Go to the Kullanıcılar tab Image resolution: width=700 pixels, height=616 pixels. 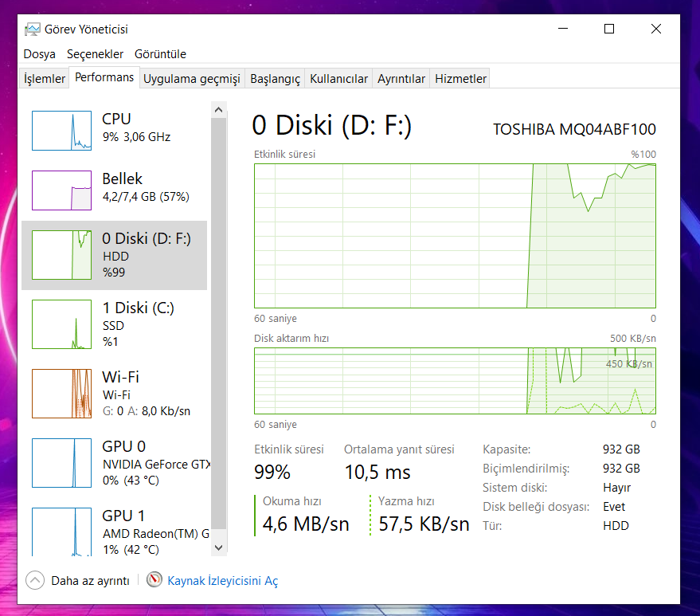coord(338,79)
